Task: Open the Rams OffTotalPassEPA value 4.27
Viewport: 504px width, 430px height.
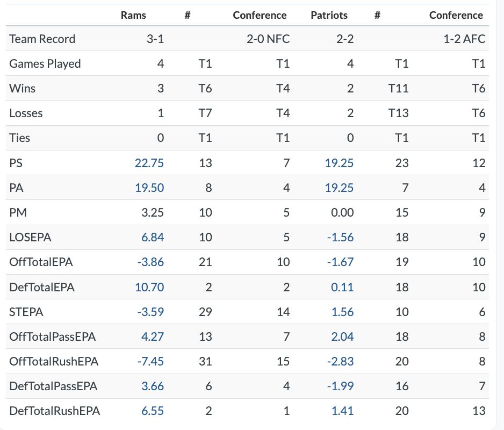Action: [x=153, y=336]
